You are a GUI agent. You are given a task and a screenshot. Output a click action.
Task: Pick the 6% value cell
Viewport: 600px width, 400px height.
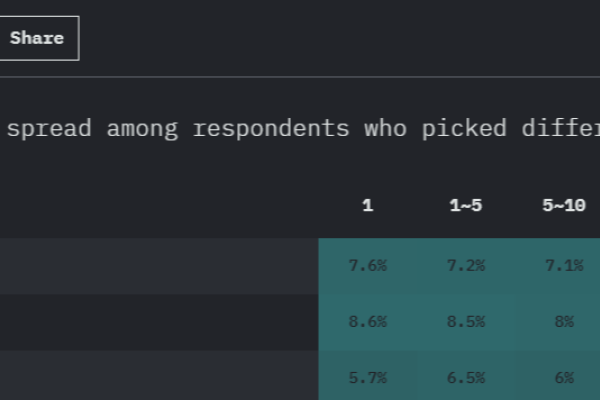coord(564,377)
